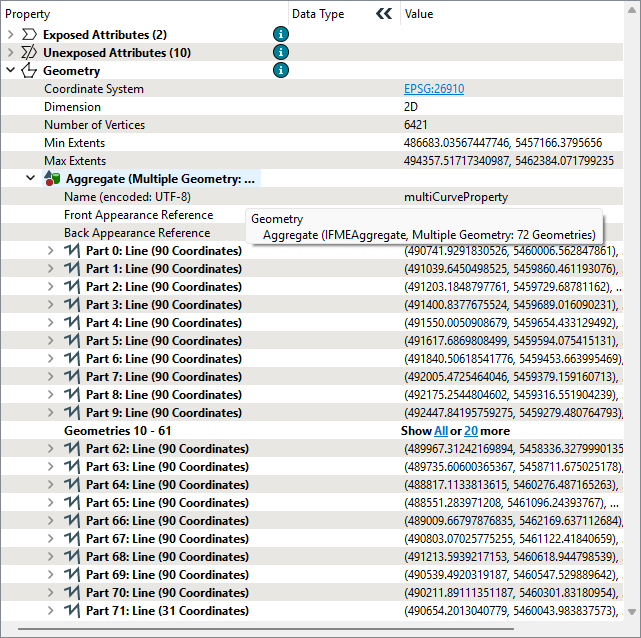Expand the Exposed Attributes (2) section
This screenshot has height=638, width=641.
pos(11,35)
